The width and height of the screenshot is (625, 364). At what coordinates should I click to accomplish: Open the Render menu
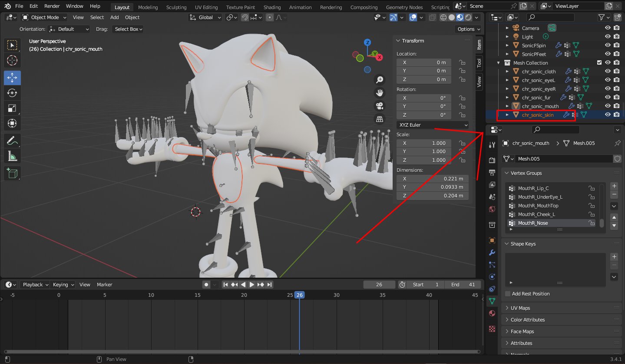click(x=52, y=7)
